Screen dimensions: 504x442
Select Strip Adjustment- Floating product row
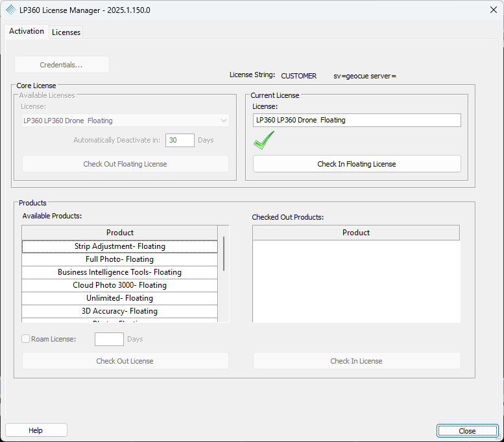click(x=120, y=246)
